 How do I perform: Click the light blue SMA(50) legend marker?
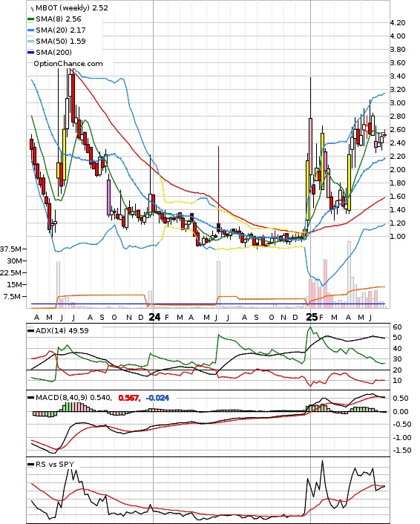click(30, 41)
